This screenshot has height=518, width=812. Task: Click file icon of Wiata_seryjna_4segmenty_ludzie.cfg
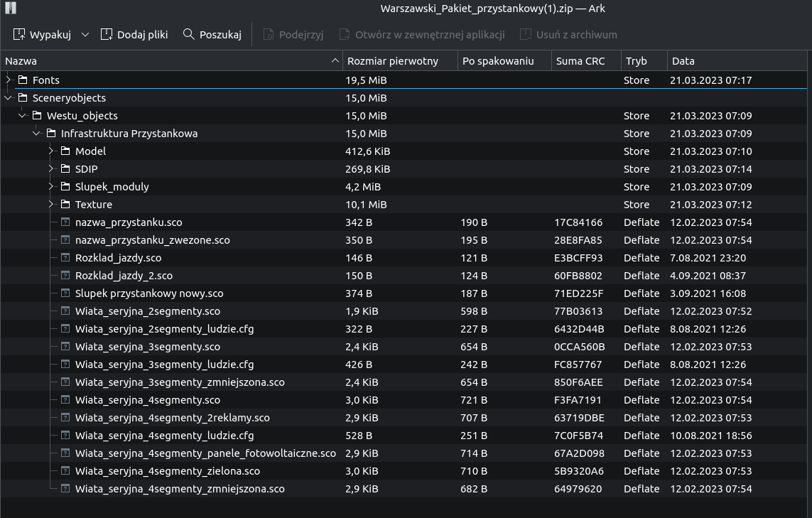[x=65, y=435]
